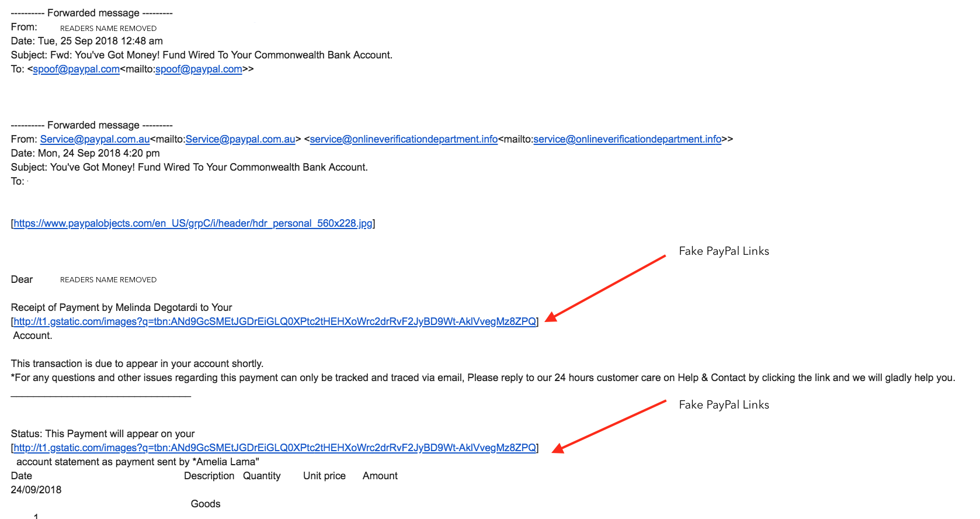Click the Service@paypal.com.au link following "mailto:"
Viewport: 980px width, 519px height.
pyautogui.click(x=240, y=139)
